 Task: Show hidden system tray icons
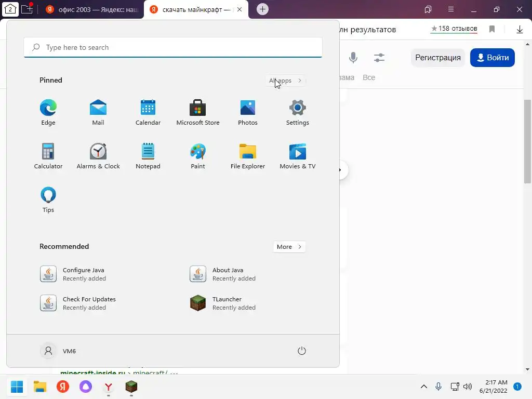[424, 387]
